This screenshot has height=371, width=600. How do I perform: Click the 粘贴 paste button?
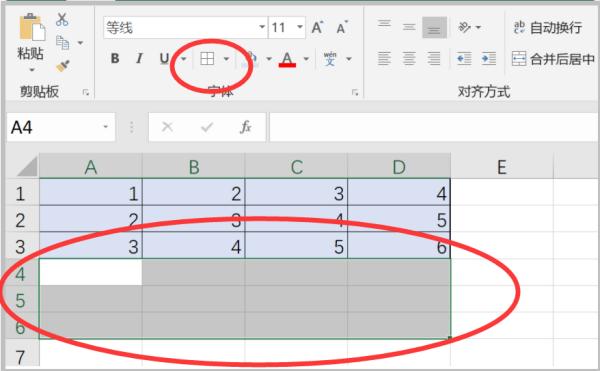pyautogui.click(x=30, y=42)
